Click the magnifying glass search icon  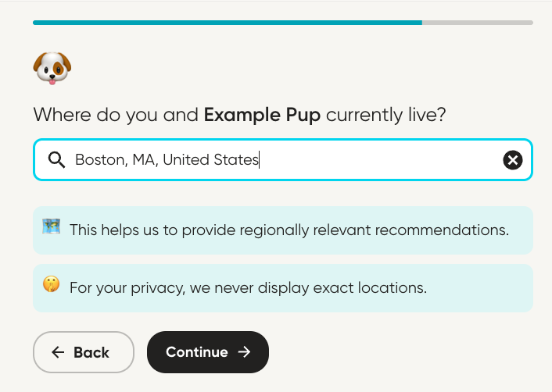click(56, 160)
